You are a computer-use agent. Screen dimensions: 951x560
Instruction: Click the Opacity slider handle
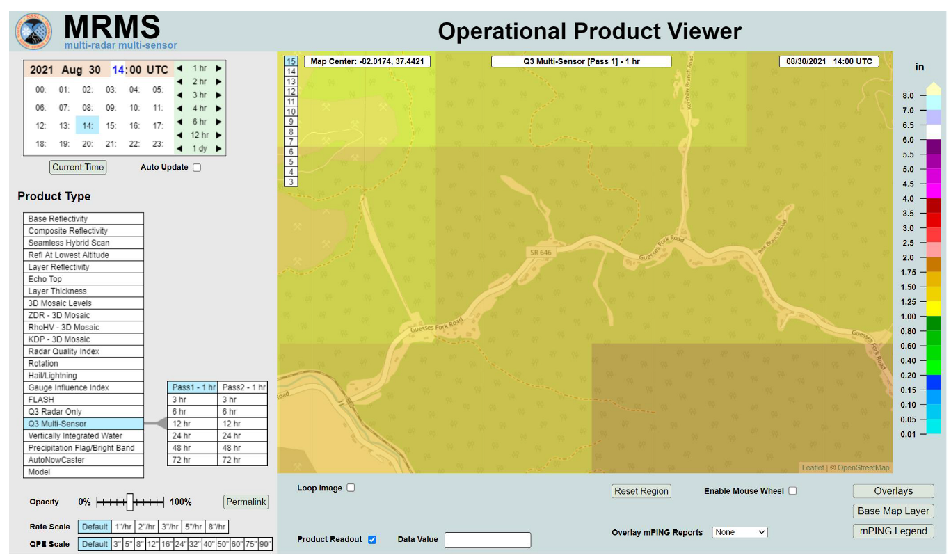coord(129,502)
